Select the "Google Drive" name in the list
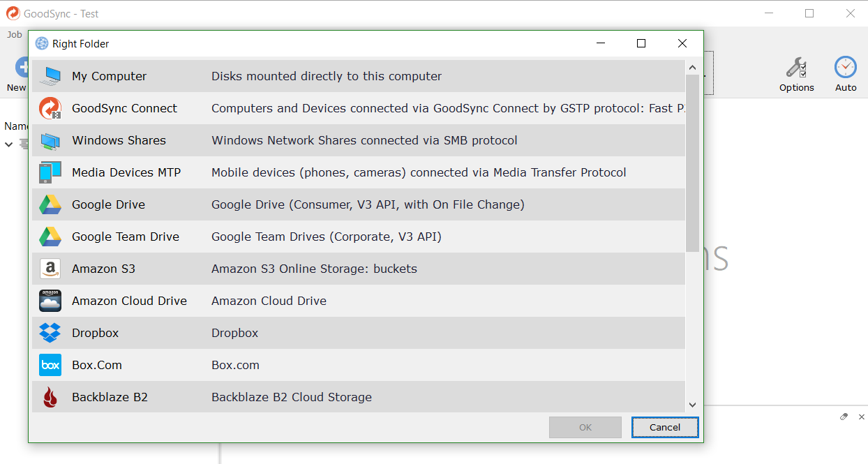Viewport: 868px width, 464px height. click(x=109, y=204)
